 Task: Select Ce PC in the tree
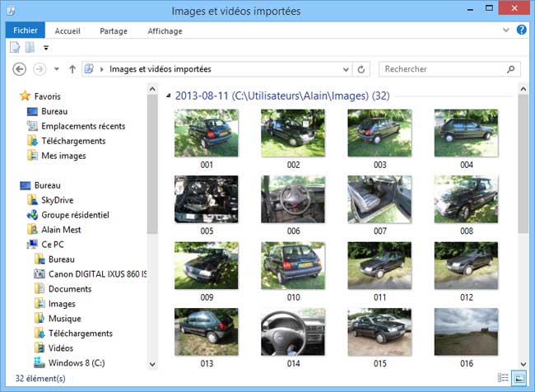coord(45,245)
